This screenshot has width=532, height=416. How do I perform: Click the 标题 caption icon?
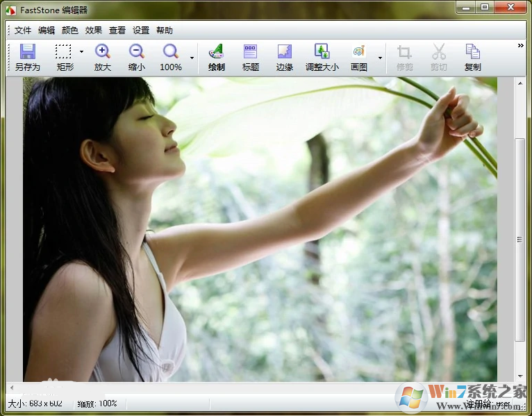(x=250, y=57)
